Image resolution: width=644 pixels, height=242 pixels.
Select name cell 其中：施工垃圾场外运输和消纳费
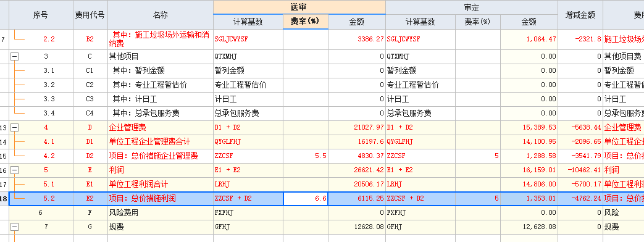tap(161, 40)
